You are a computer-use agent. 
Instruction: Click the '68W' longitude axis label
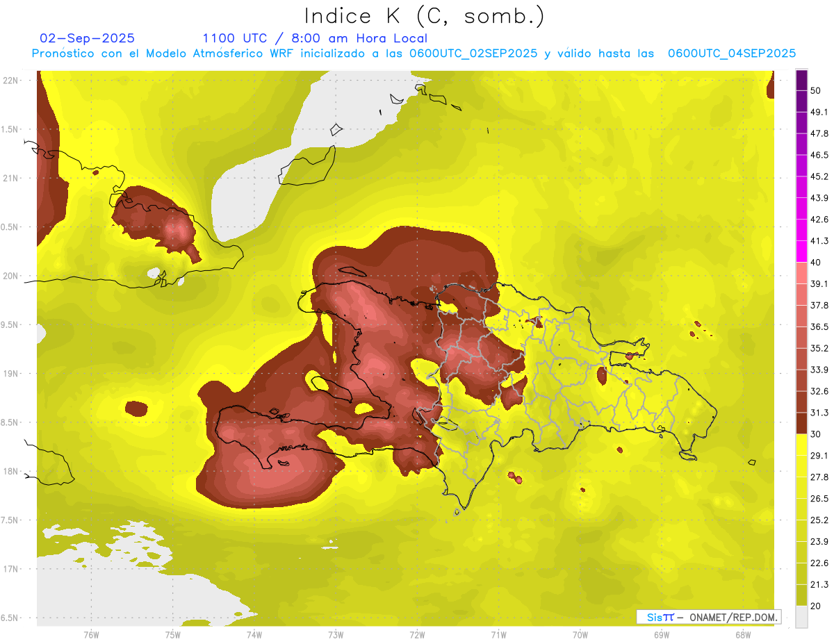click(x=743, y=635)
